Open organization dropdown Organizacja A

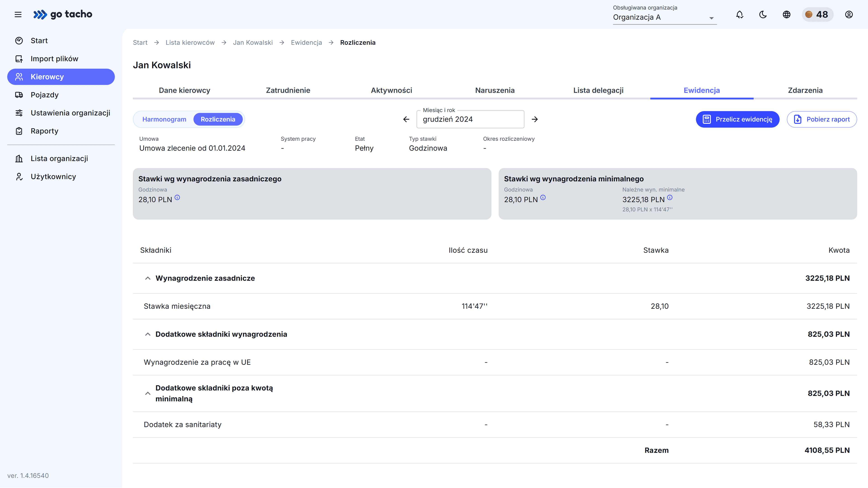point(665,17)
